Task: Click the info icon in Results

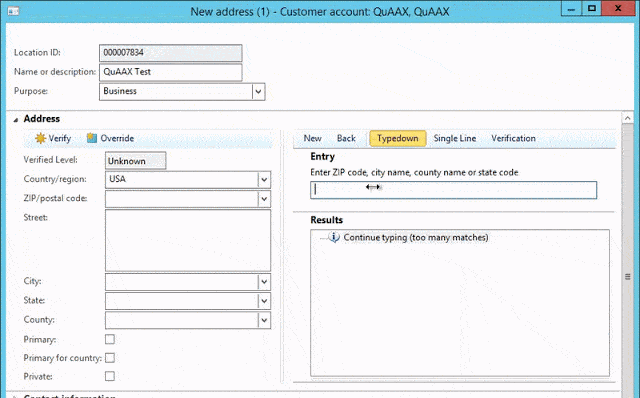Action: 334,237
